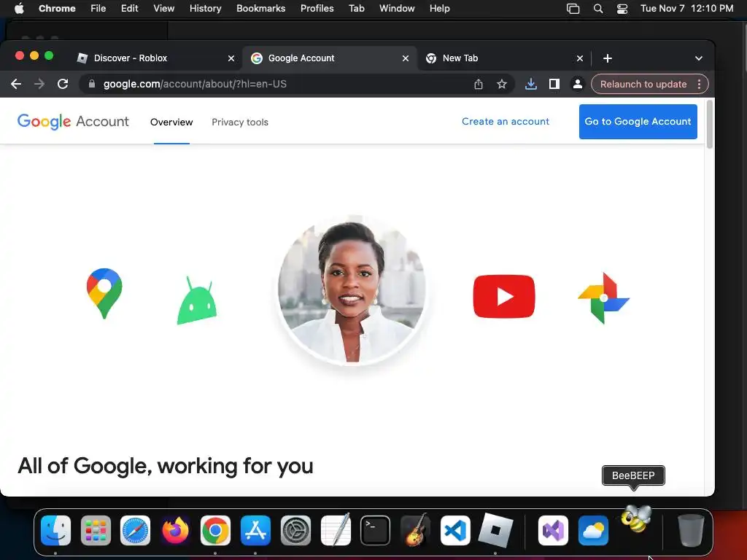Select Overview navigation tab
Viewport: 747px width, 560px height.
coord(171,122)
